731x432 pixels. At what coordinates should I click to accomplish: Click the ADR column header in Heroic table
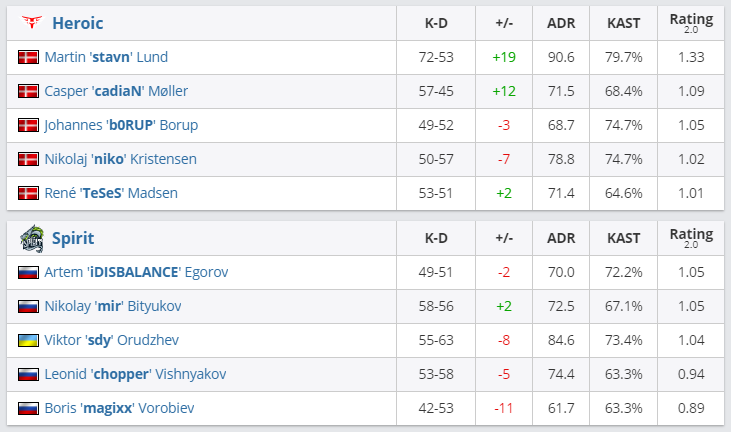tap(561, 23)
